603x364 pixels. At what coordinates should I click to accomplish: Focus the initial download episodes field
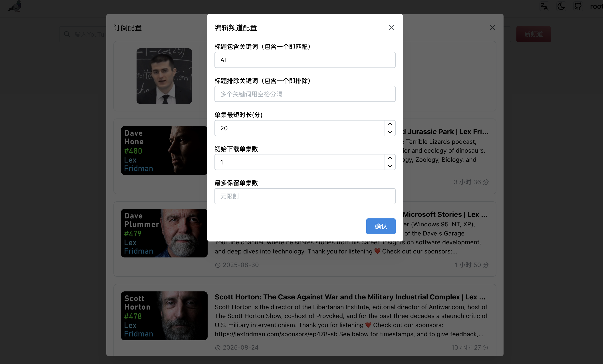300,162
